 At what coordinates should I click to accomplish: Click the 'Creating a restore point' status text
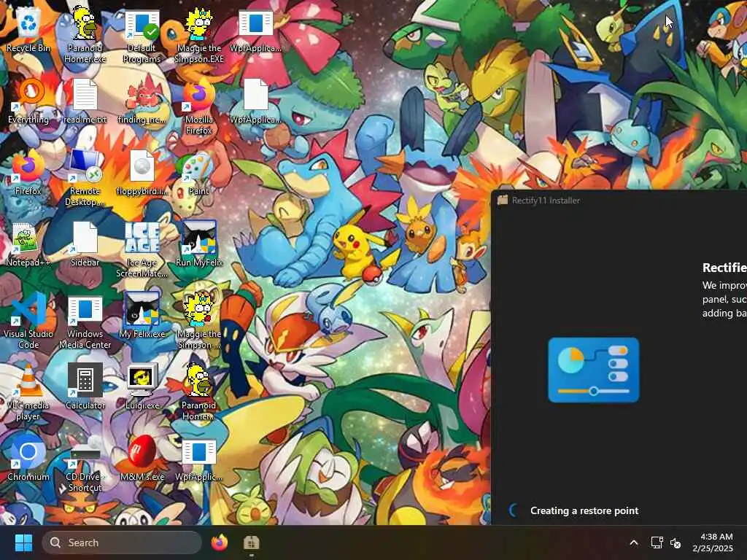point(584,510)
